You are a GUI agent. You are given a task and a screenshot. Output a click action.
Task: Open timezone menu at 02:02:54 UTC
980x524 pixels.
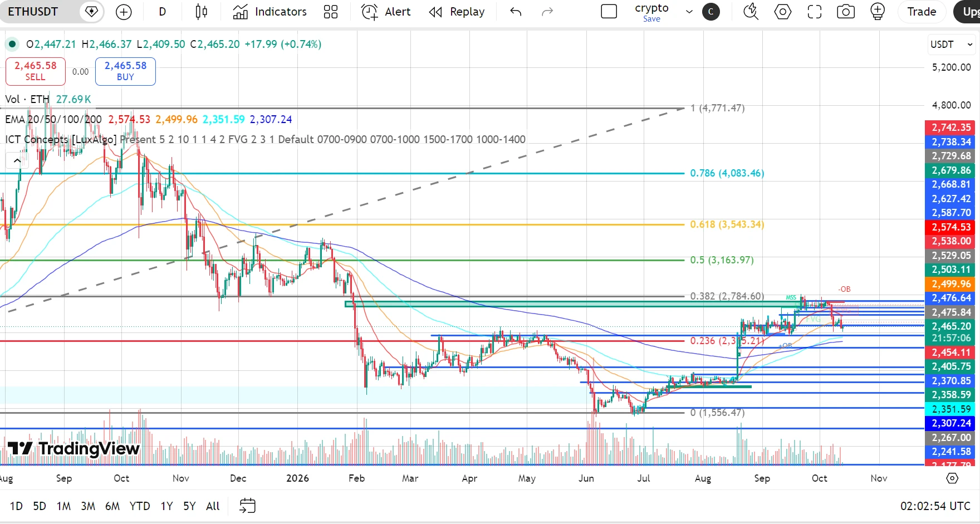(x=935, y=506)
